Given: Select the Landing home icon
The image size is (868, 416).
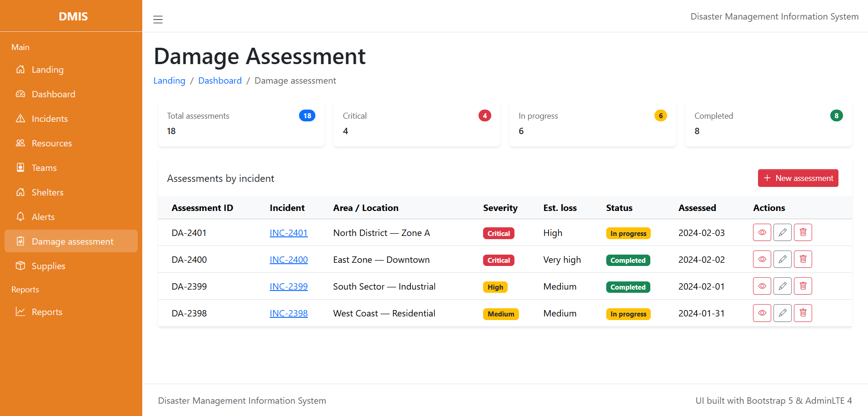Looking at the screenshot, I should point(21,70).
